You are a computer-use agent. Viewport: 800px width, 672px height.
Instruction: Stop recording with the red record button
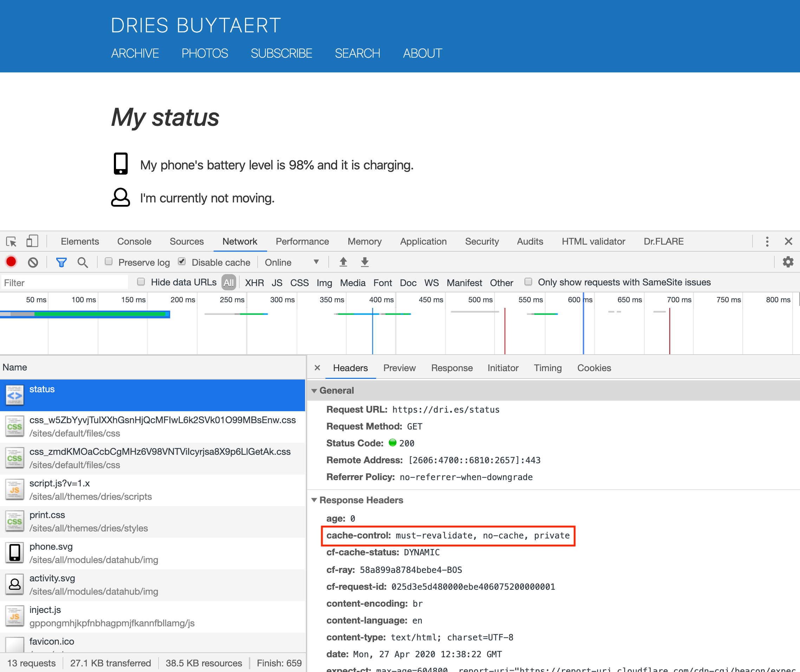11,262
